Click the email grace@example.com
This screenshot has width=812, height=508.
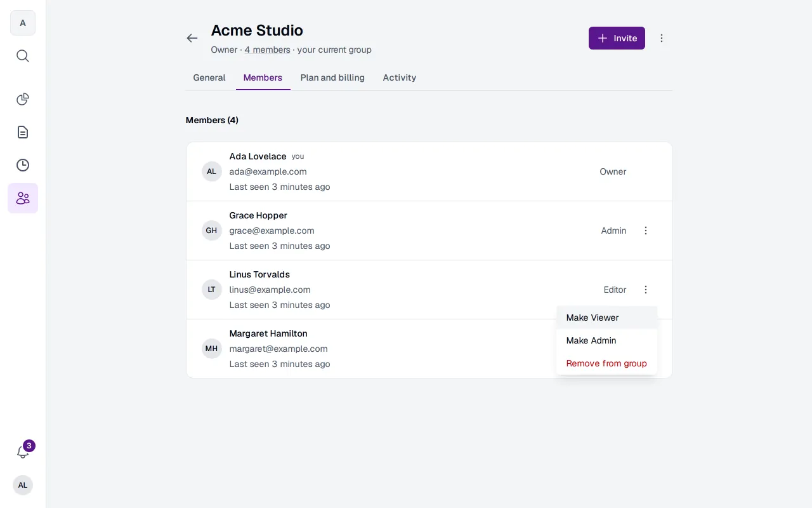[272, 231]
